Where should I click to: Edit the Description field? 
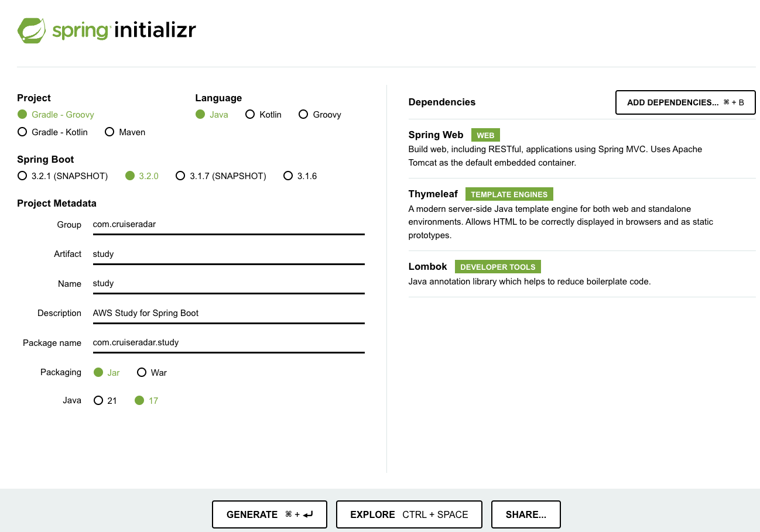(x=228, y=314)
